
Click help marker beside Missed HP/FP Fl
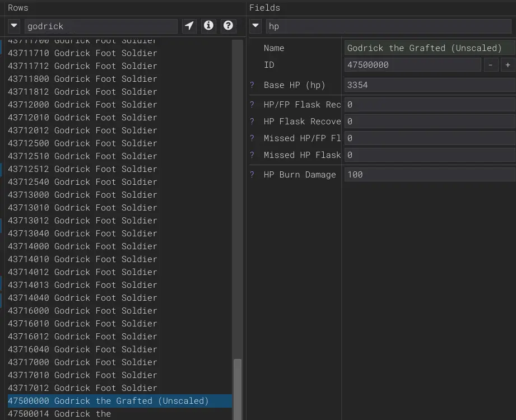[252, 138]
